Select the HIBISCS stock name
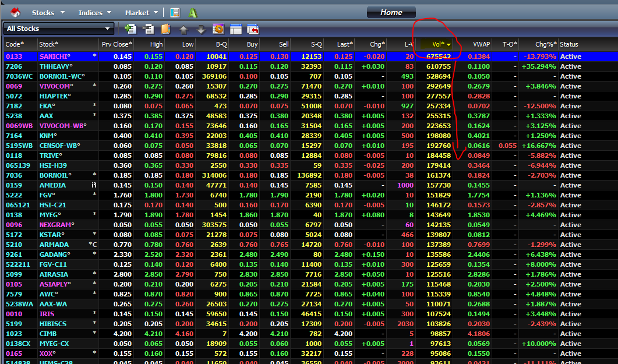Screen dimensions: 618x364 click(53, 324)
